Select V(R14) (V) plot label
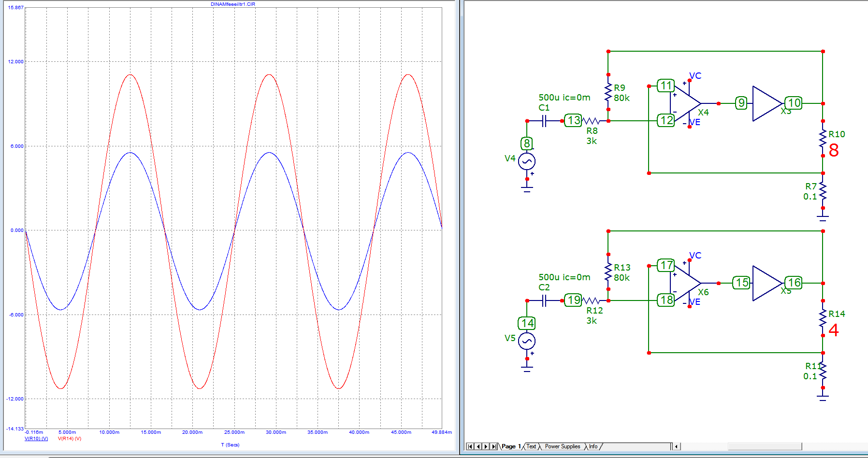 (x=70, y=439)
